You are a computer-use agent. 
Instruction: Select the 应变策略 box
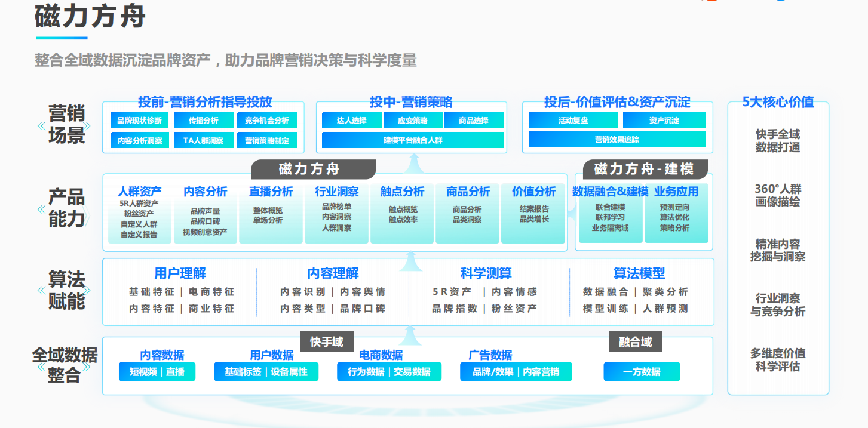(413, 120)
